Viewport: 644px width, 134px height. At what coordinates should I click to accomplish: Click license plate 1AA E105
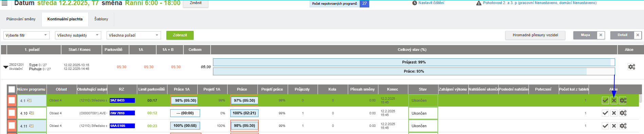click(x=122, y=126)
